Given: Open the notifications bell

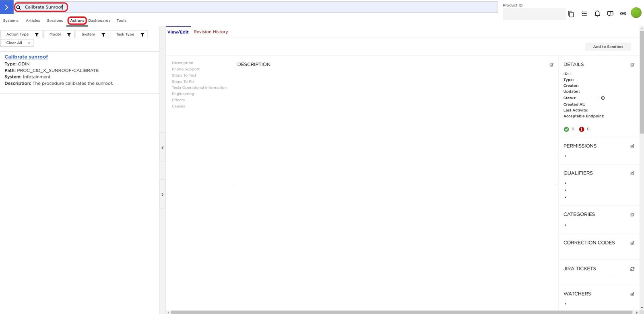Looking at the screenshot, I should 597,14.
